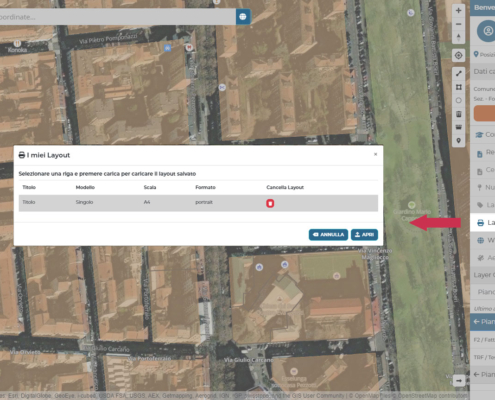Screen dimensions: 495x400
Task: Select the Titolo Singolo A4 layout row
Action: tap(198, 203)
